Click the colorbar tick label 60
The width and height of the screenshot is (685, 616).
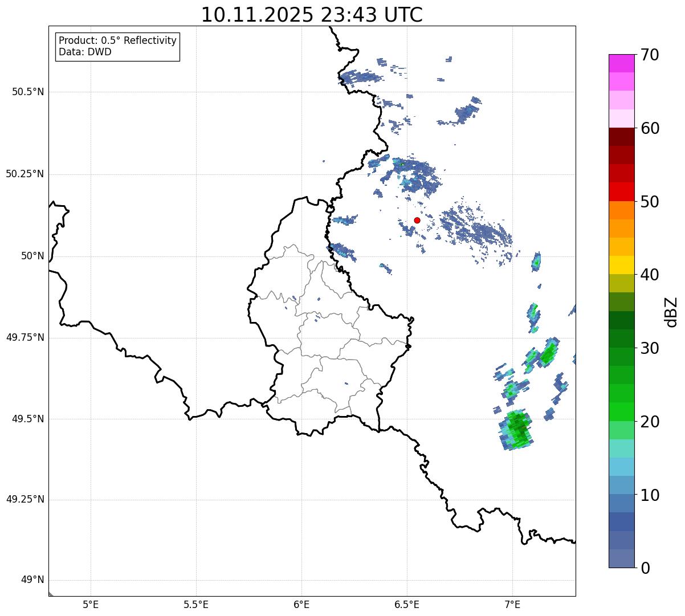[650, 128]
